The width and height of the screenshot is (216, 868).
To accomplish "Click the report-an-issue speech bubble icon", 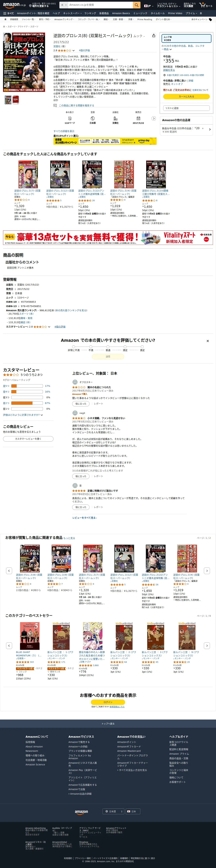I will [x=55, y=105].
